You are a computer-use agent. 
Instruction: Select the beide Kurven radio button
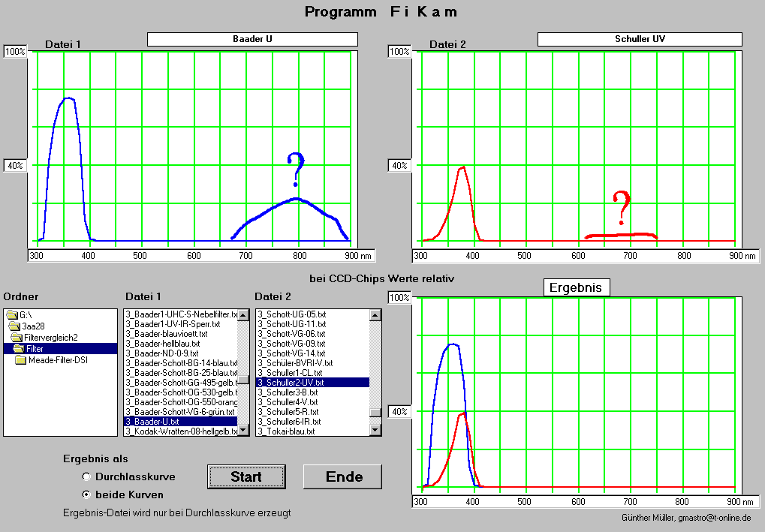(87, 494)
